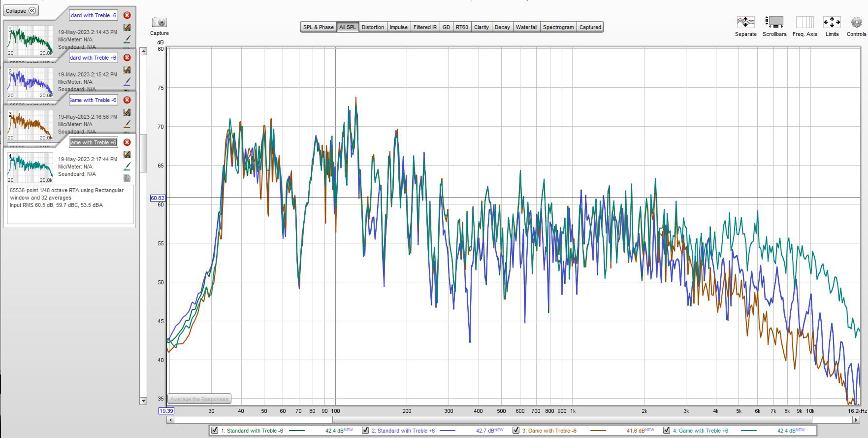Open graph Limits settings
Viewport: 868px width, 438px height.
pos(832,22)
